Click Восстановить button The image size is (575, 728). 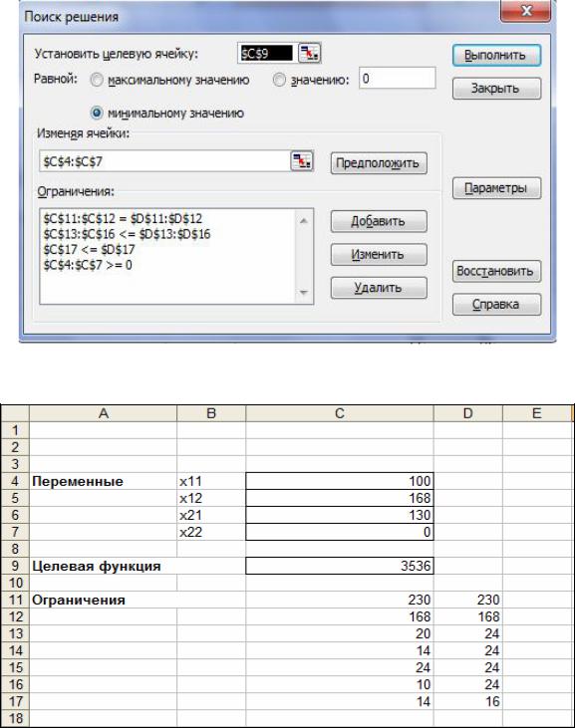pos(496,271)
